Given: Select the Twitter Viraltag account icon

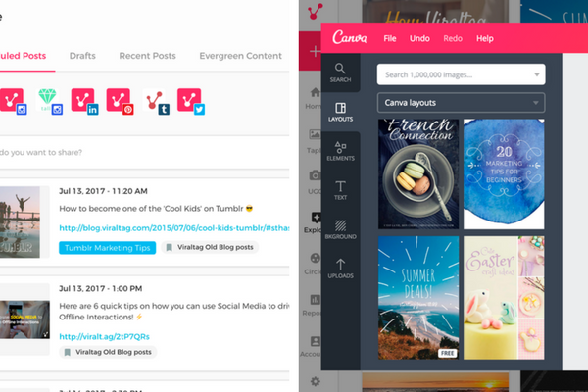Looking at the screenshot, I should coord(191,101).
